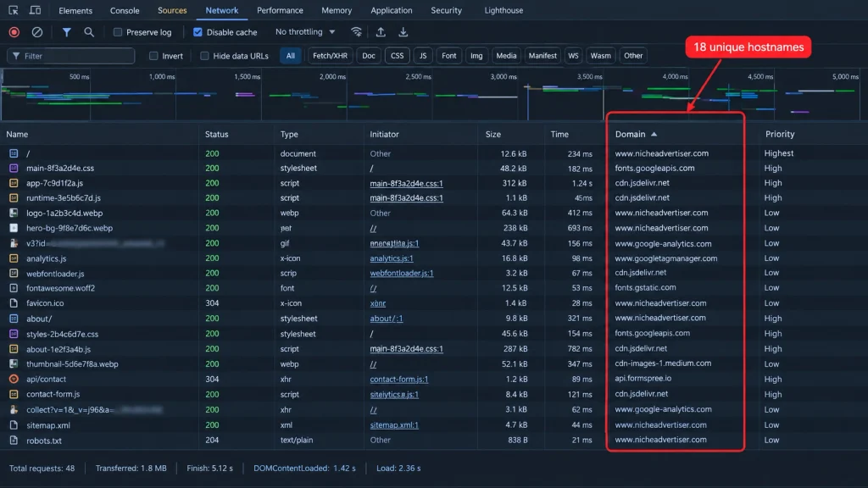Open the sitemap.xml:1 initiator link

394,425
